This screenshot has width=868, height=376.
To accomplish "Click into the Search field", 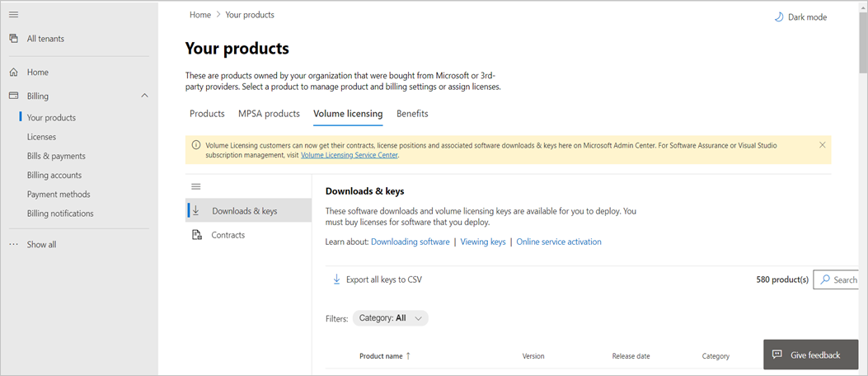I will pyautogui.click(x=838, y=280).
